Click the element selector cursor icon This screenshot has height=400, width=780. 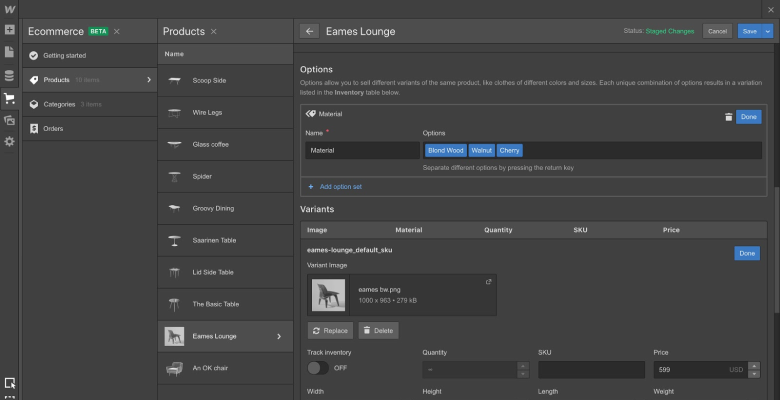[x=9, y=383]
